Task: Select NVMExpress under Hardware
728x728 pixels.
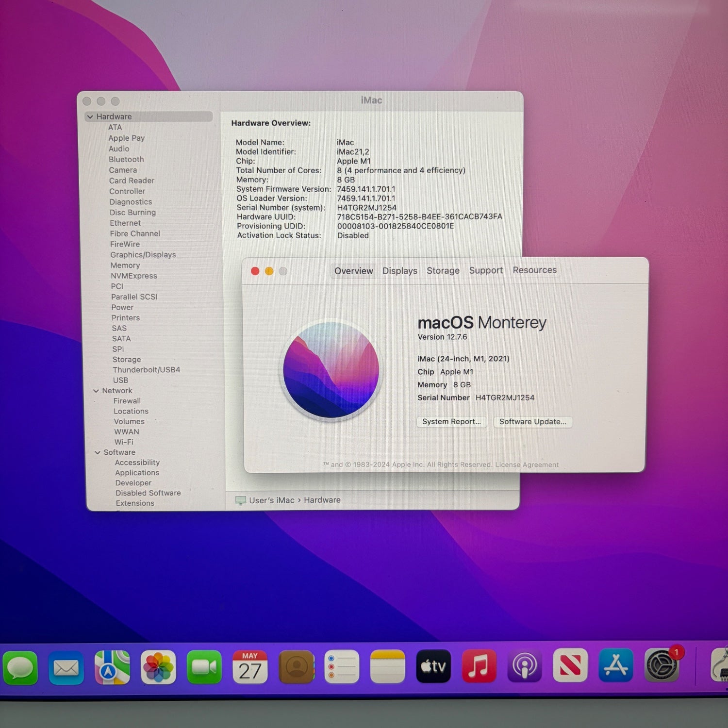Action: coord(134,276)
